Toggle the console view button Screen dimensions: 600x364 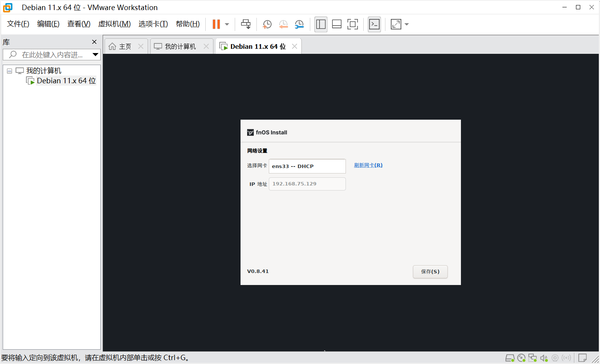(x=374, y=24)
